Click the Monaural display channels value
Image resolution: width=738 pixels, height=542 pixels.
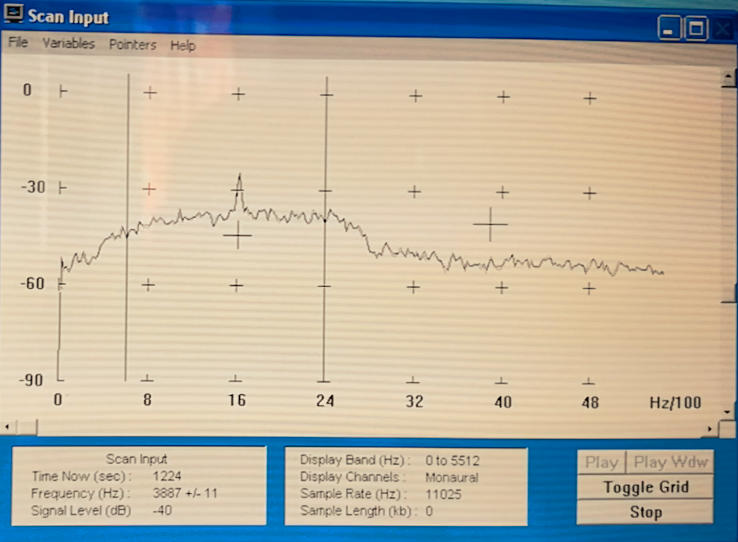451,478
